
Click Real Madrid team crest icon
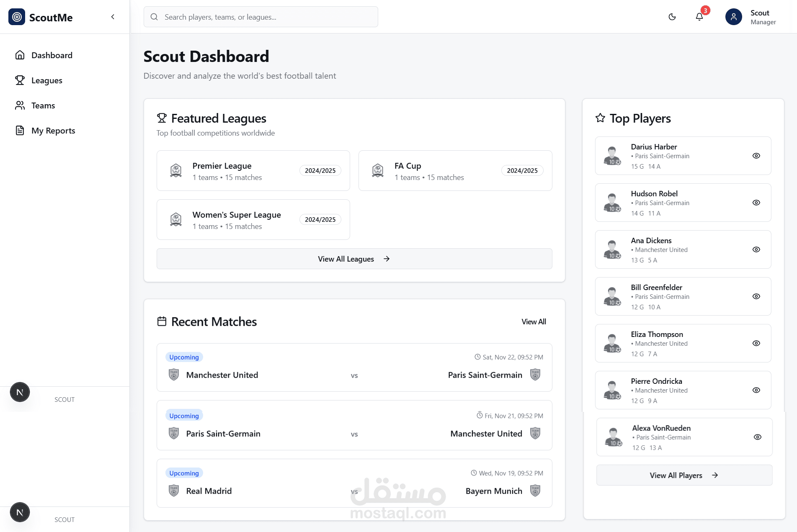(174, 491)
